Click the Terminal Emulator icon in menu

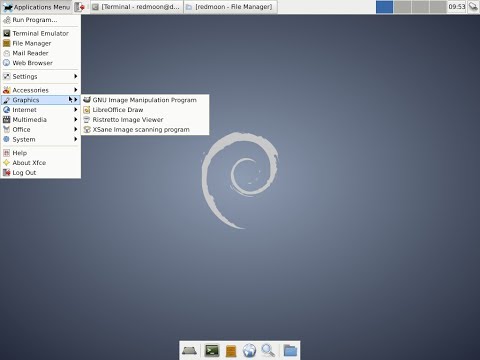(x=7, y=33)
